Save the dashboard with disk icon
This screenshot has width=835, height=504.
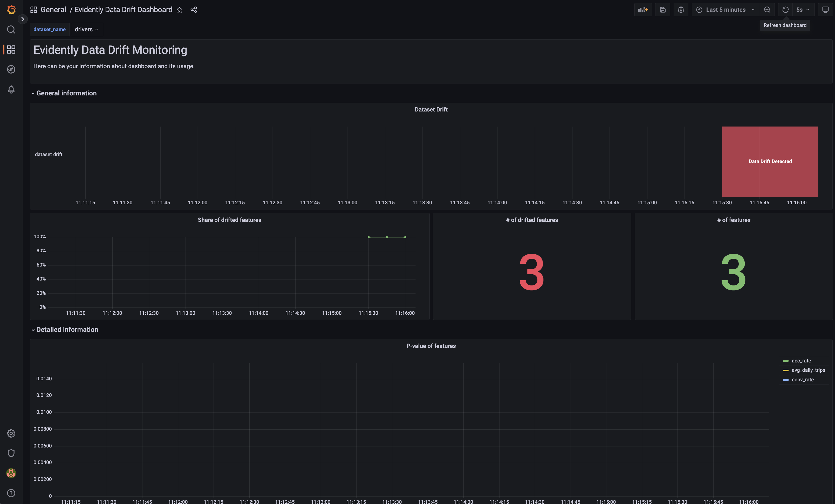(662, 10)
